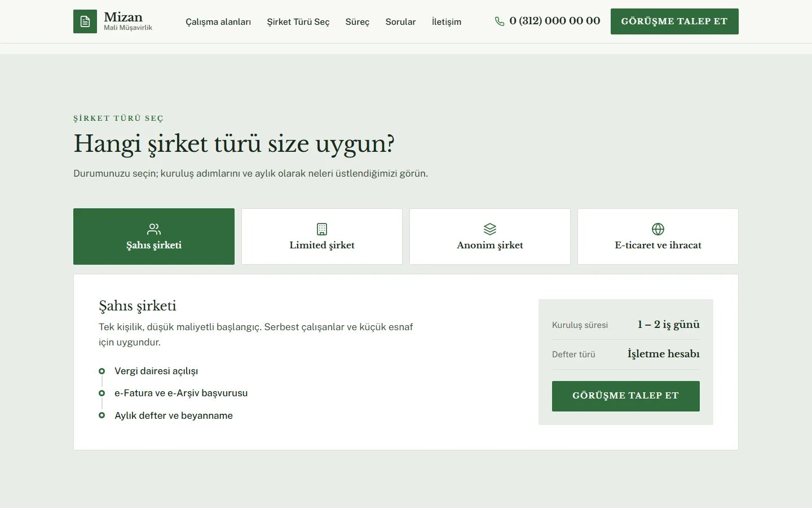Open Çalışma alanları in the navigation

click(218, 21)
